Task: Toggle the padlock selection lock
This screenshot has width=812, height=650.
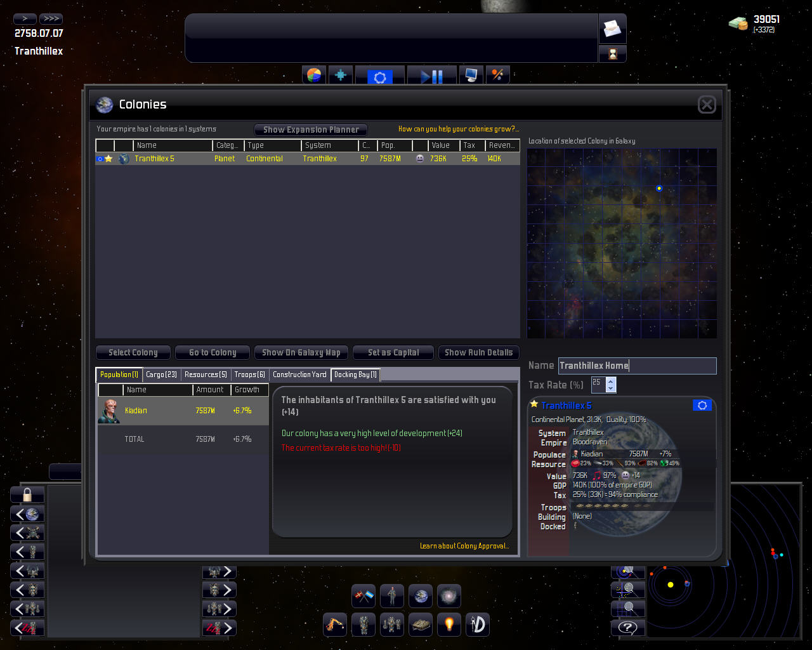Action: coord(27,494)
